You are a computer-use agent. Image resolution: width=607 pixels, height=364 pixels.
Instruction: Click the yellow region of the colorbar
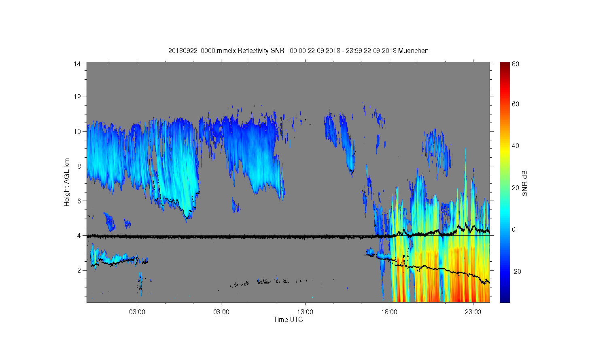click(x=505, y=150)
